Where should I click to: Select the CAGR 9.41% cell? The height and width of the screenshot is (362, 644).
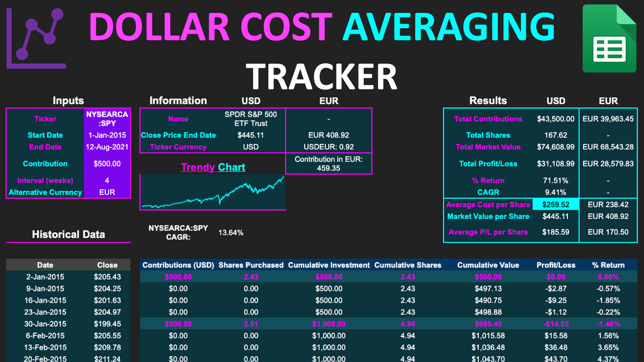point(556,192)
